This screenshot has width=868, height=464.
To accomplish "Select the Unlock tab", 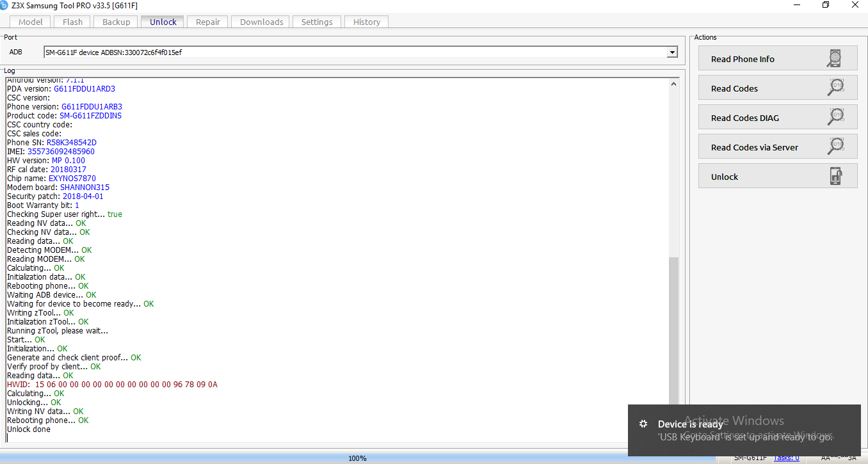I will 163,22.
